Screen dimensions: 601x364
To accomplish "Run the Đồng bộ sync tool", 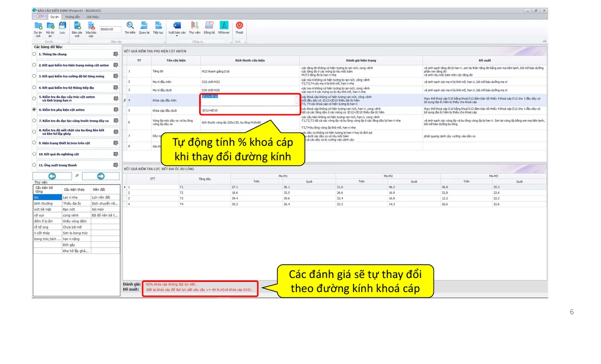I will tap(209, 28).
